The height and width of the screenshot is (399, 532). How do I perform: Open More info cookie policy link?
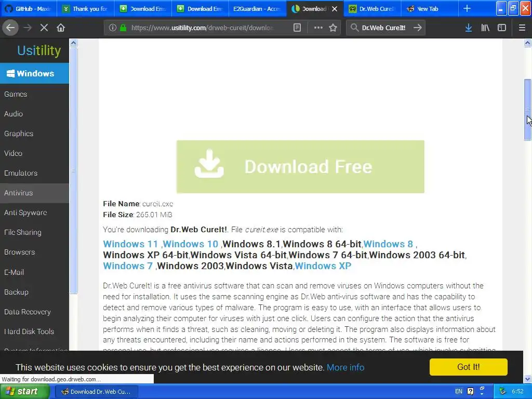[345, 367]
